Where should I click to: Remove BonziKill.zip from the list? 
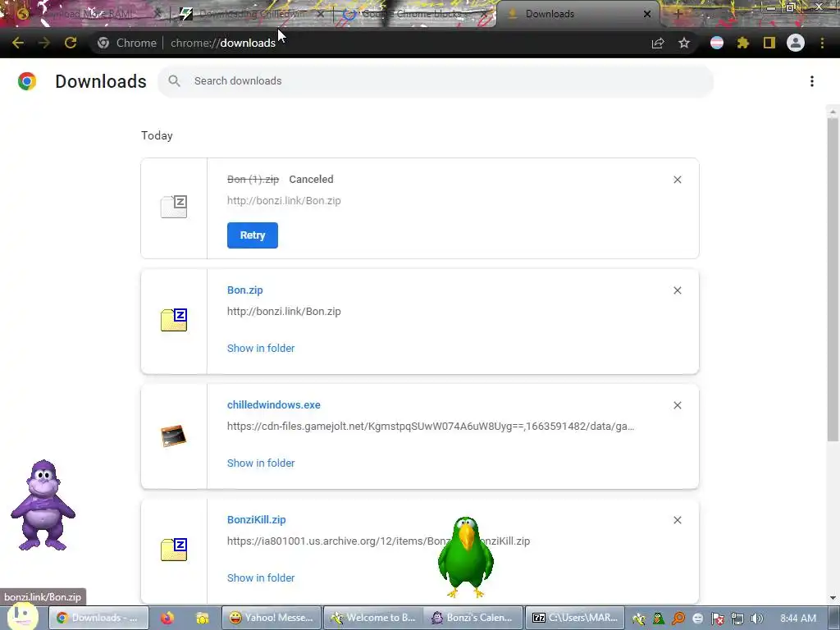click(x=677, y=520)
